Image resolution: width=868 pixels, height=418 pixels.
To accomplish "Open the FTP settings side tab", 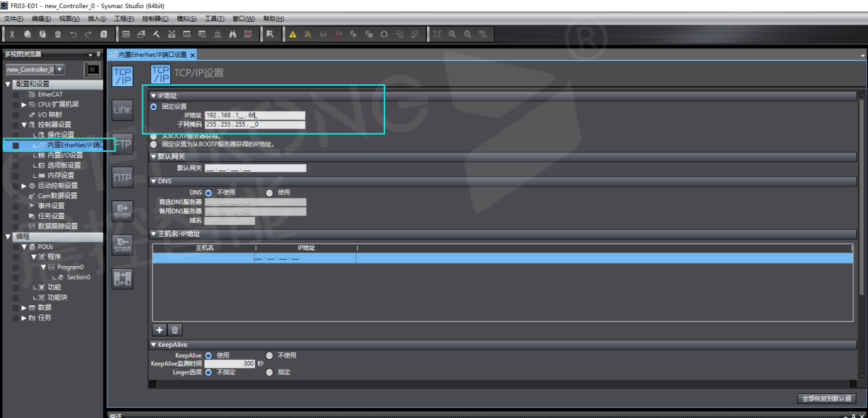I will pyautogui.click(x=122, y=144).
